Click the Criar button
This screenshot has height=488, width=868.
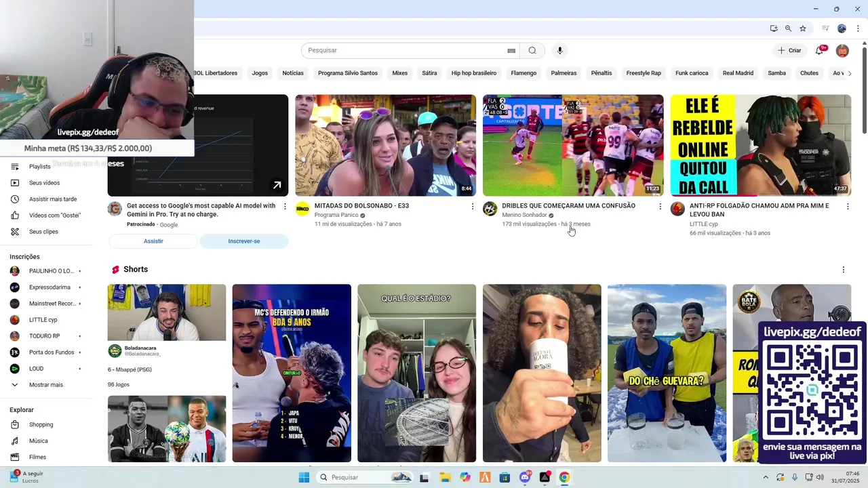point(789,50)
